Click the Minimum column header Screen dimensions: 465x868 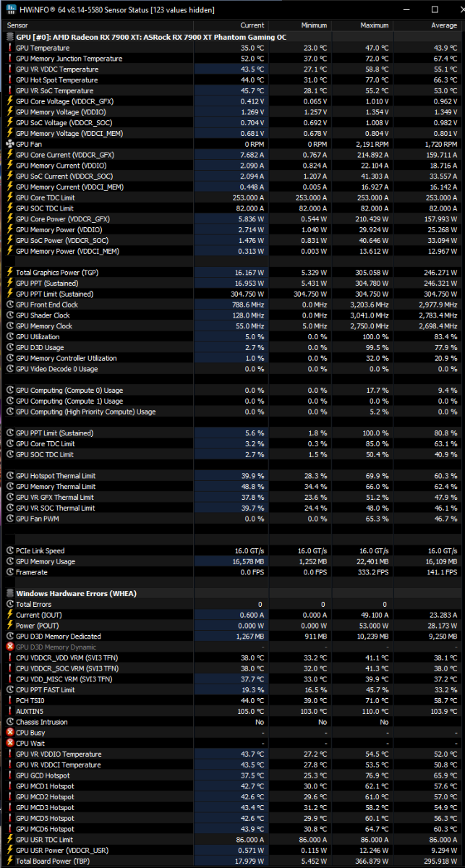(299, 25)
